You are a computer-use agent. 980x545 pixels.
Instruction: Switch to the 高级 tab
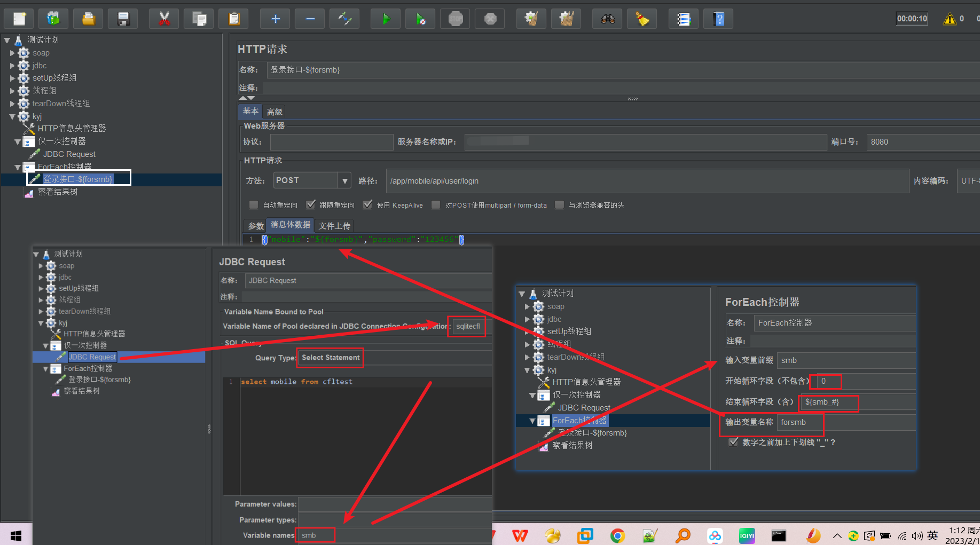[275, 112]
